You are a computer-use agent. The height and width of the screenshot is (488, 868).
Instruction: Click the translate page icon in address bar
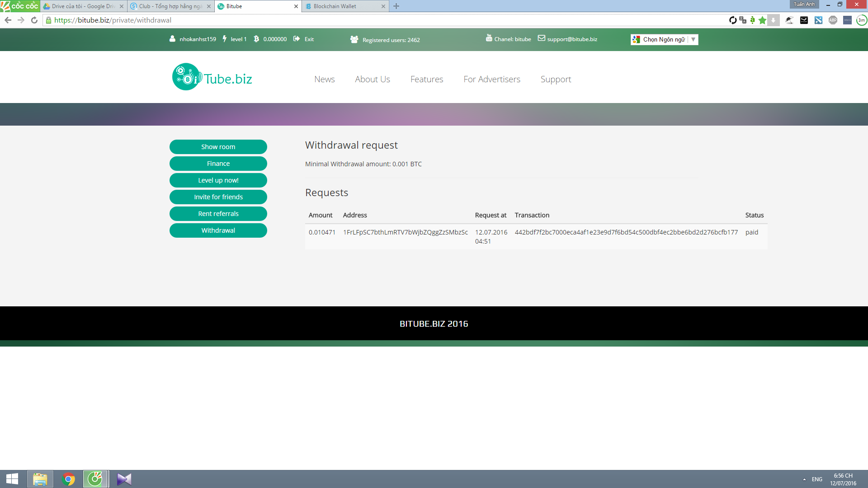point(742,20)
